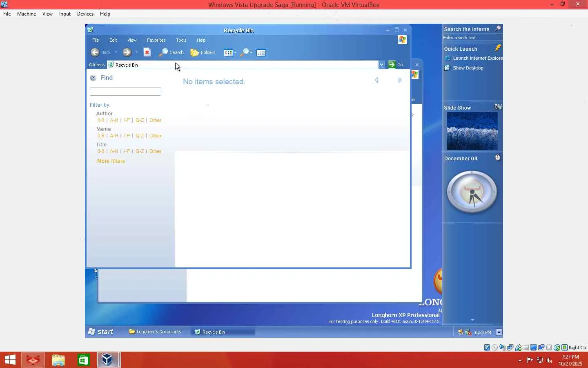Open the Tools menu in Recycle Bin
Image resolution: width=588 pixels, height=368 pixels.
(x=181, y=40)
